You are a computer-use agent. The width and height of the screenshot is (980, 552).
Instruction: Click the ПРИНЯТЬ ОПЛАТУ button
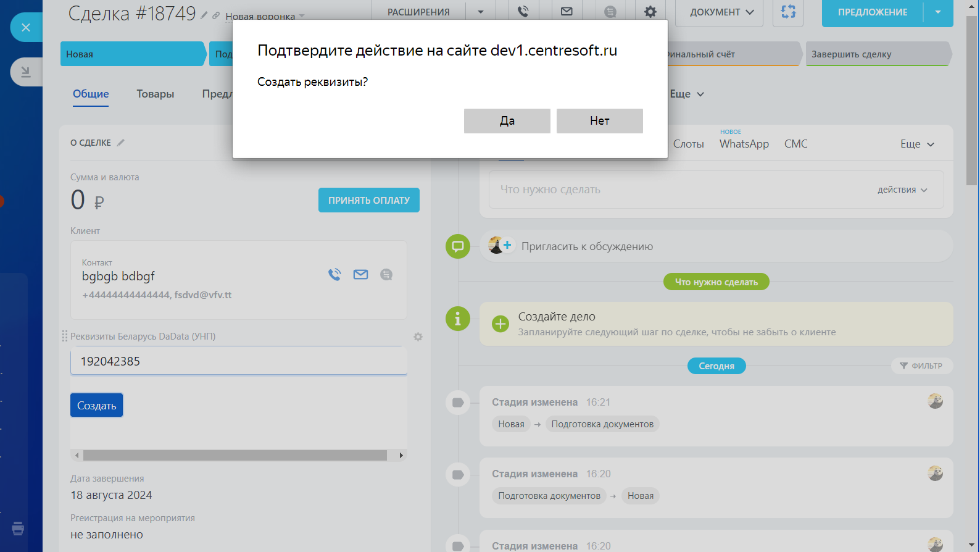click(369, 200)
